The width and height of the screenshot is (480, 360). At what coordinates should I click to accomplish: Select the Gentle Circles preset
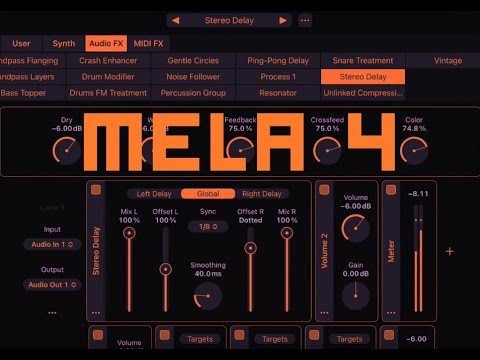click(x=193, y=61)
